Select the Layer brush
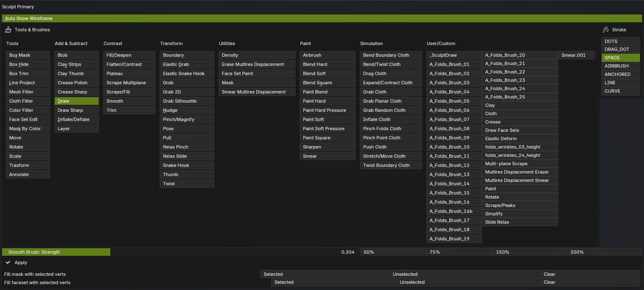This screenshot has width=644, height=290. [x=77, y=129]
